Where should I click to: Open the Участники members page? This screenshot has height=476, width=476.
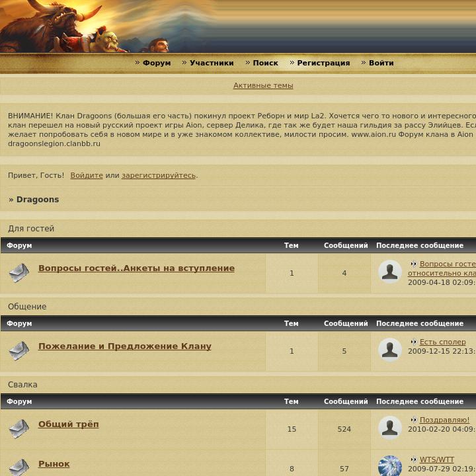212,63
